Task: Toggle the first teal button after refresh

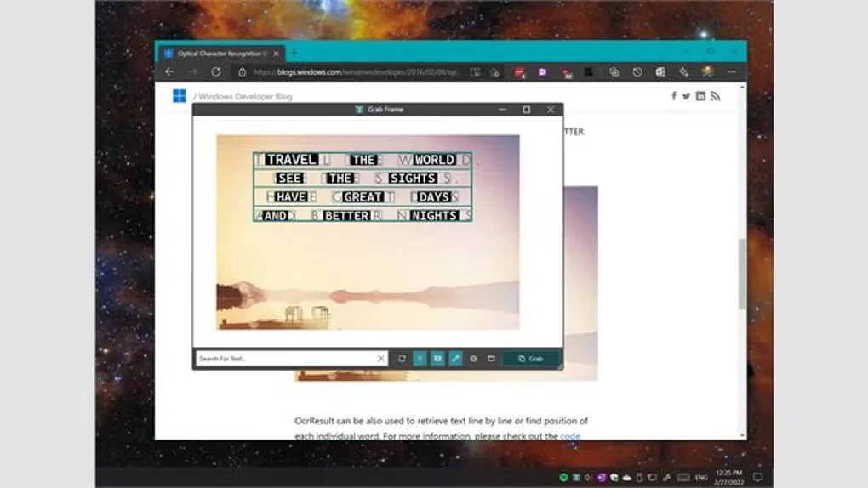Action: (420, 359)
